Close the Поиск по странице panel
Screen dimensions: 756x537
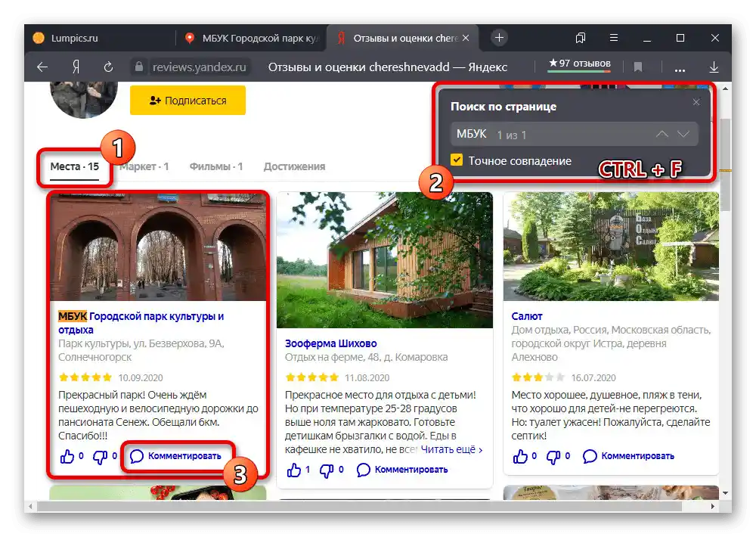(x=696, y=102)
